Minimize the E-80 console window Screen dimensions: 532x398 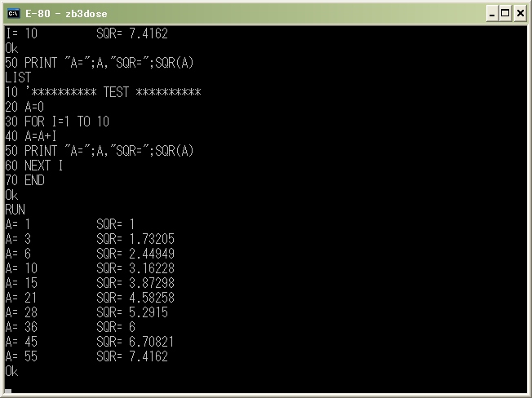(x=492, y=14)
